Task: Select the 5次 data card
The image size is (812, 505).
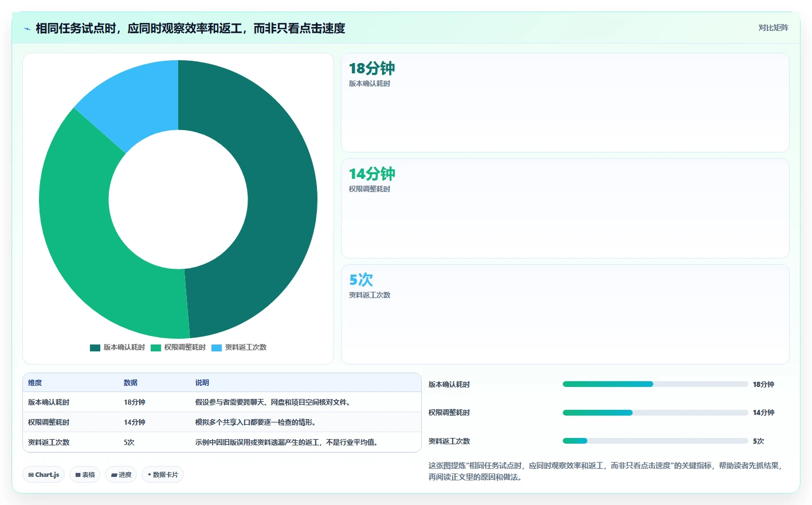Action: pos(565,314)
